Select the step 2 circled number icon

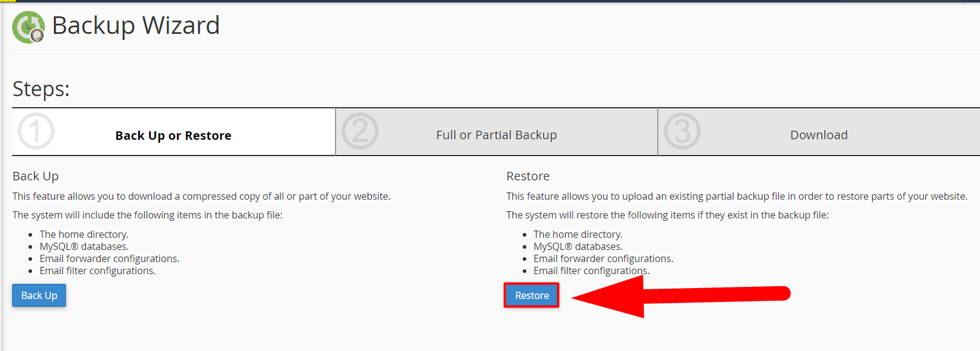[360, 131]
